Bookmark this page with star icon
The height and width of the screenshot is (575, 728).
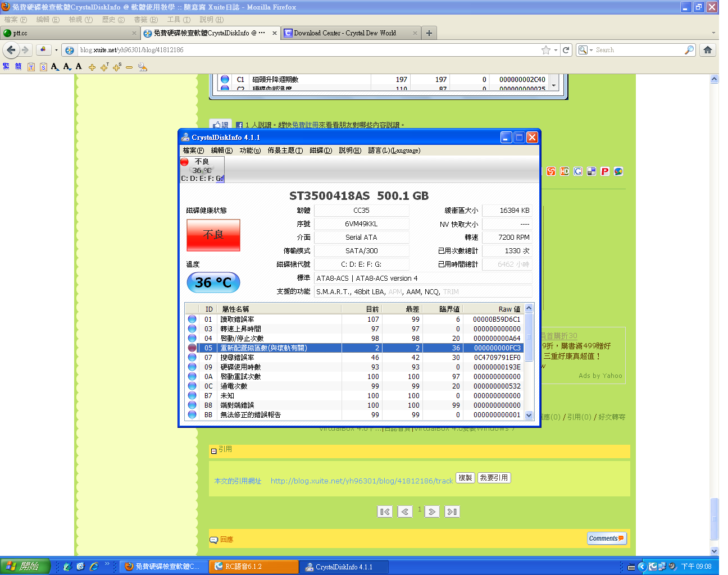coord(546,50)
